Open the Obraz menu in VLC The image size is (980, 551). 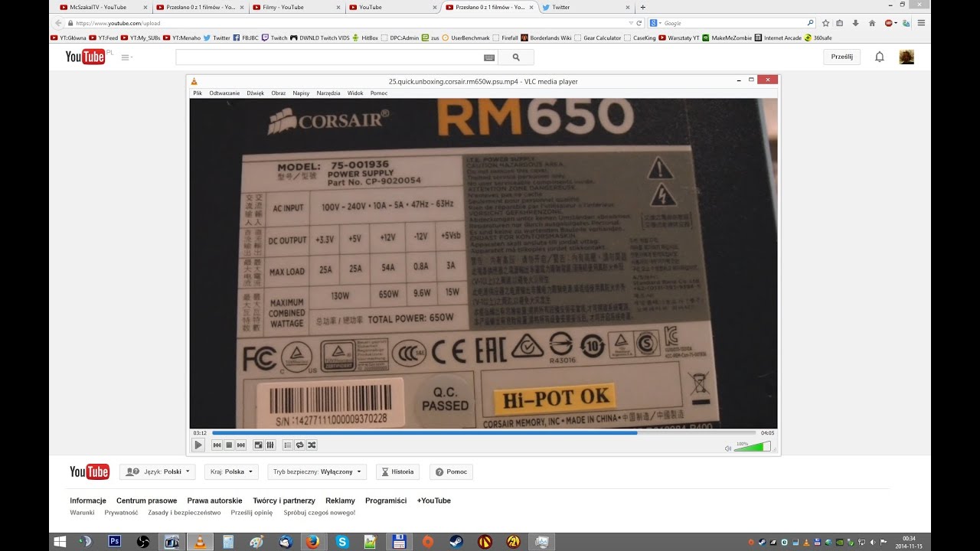click(278, 93)
